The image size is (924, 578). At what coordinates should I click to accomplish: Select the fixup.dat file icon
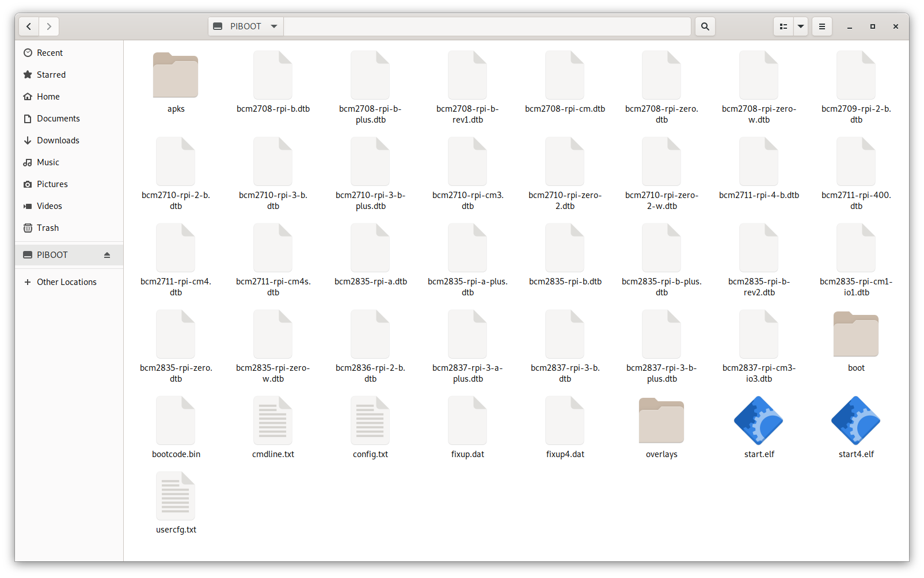(x=467, y=420)
